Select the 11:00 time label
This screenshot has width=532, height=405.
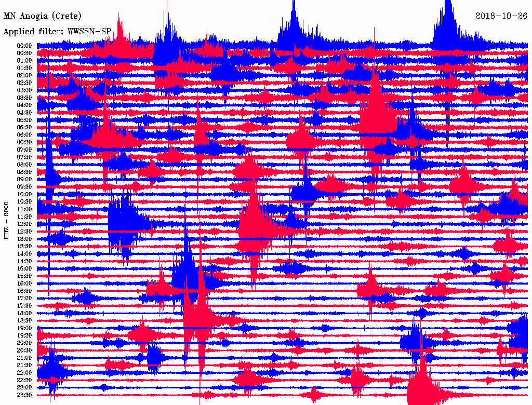24,209
